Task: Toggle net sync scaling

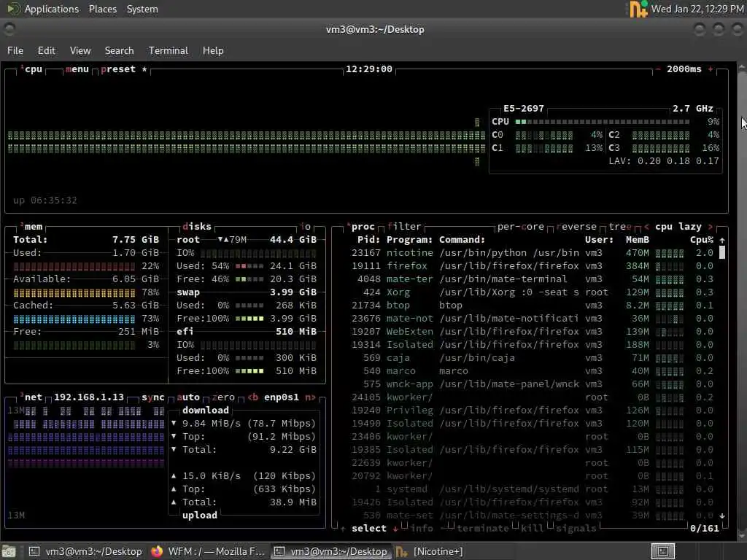Action: coord(153,397)
